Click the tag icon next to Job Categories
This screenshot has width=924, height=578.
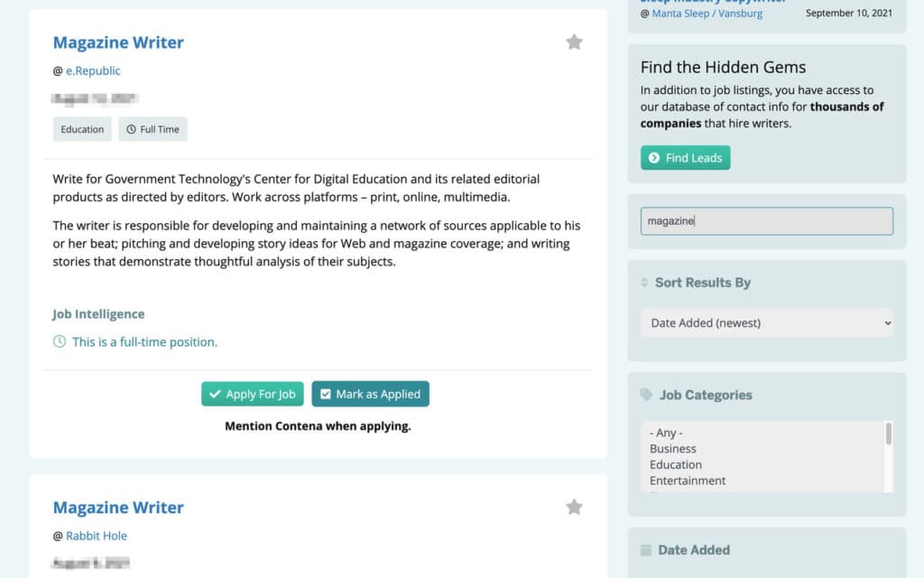[645, 395]
